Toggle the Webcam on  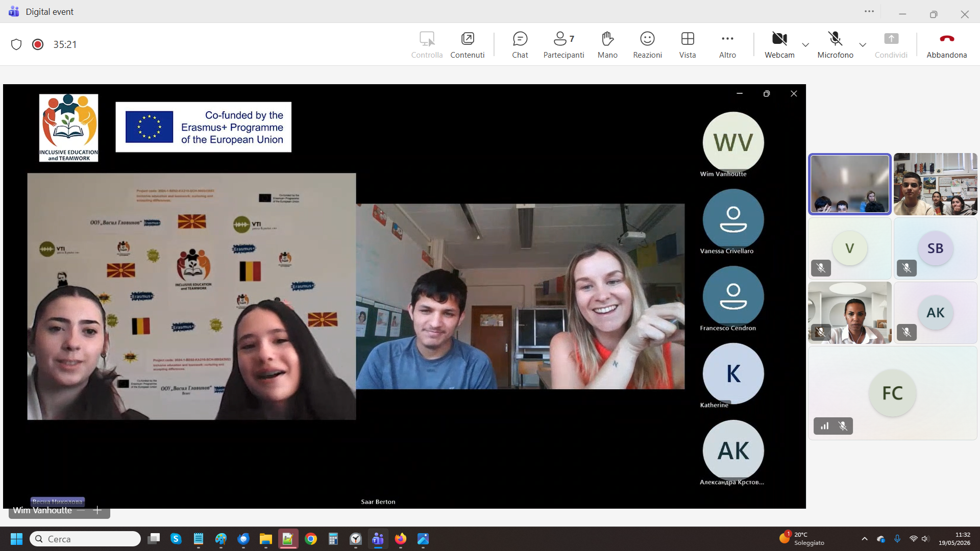pos(779,45)
